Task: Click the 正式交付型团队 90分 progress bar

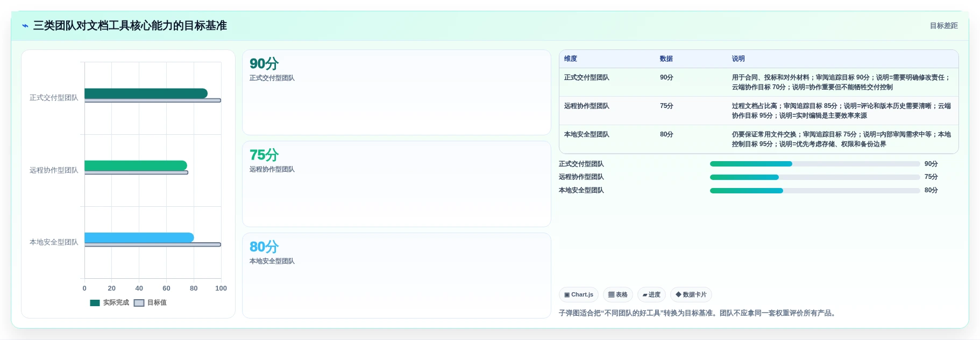Action: 815,164
